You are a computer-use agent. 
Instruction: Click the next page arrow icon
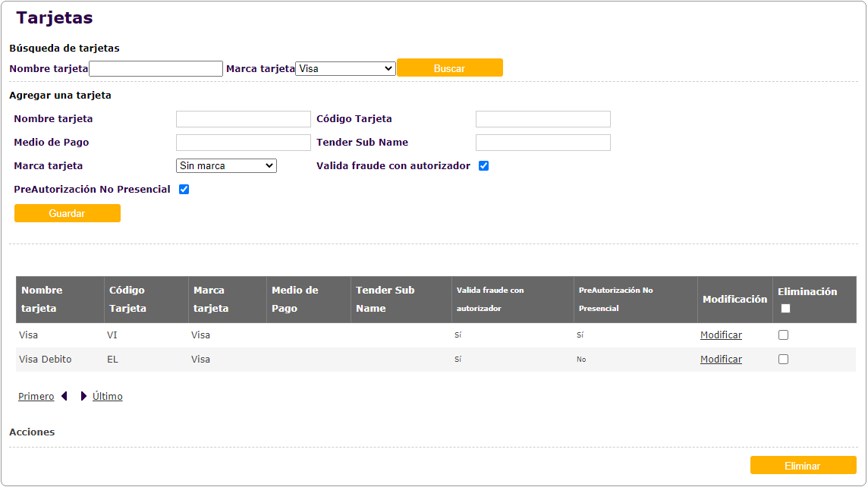83,396
